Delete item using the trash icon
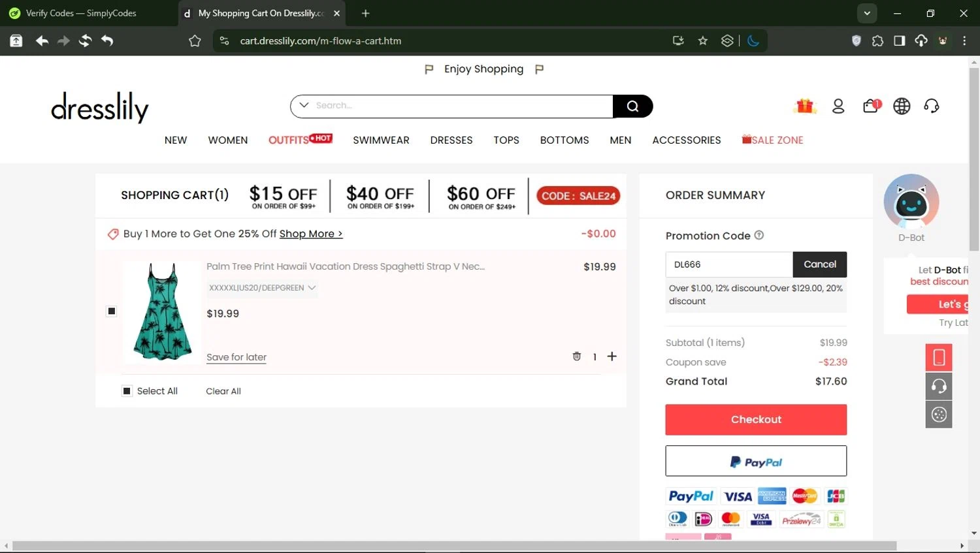The width and height of the screenshot is (980, 553). tap(577, 356)
